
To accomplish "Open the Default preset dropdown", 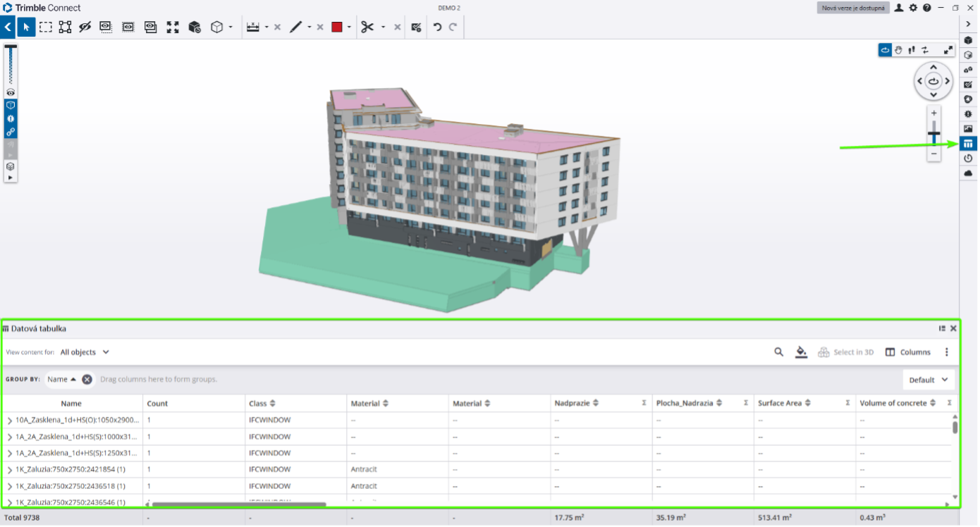I will [x=929, y=380].
